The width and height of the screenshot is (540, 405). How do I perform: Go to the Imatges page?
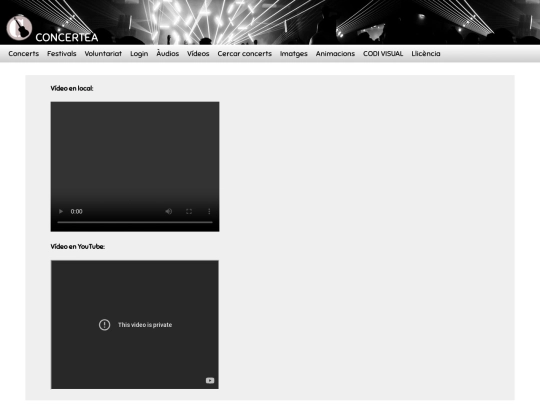(294, 53)
